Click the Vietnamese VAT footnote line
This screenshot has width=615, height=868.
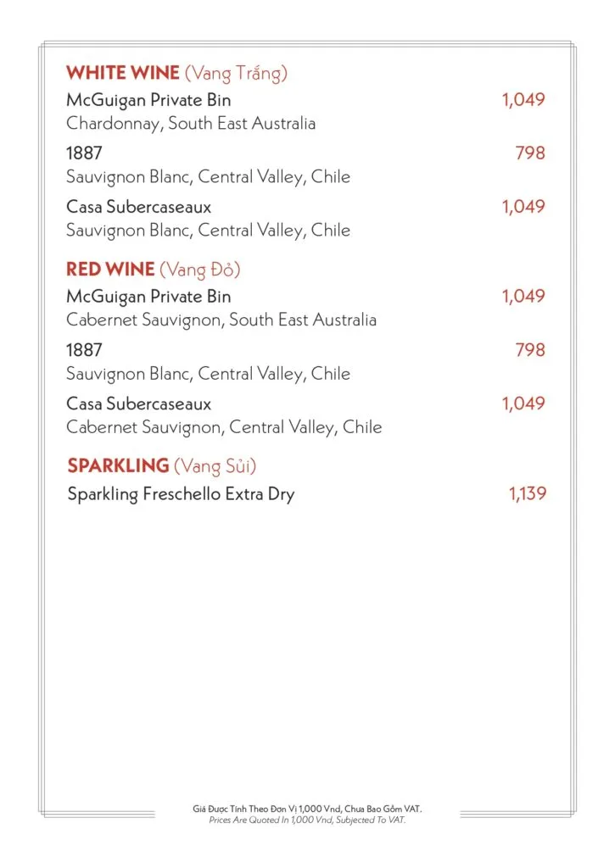click(307, 809)
